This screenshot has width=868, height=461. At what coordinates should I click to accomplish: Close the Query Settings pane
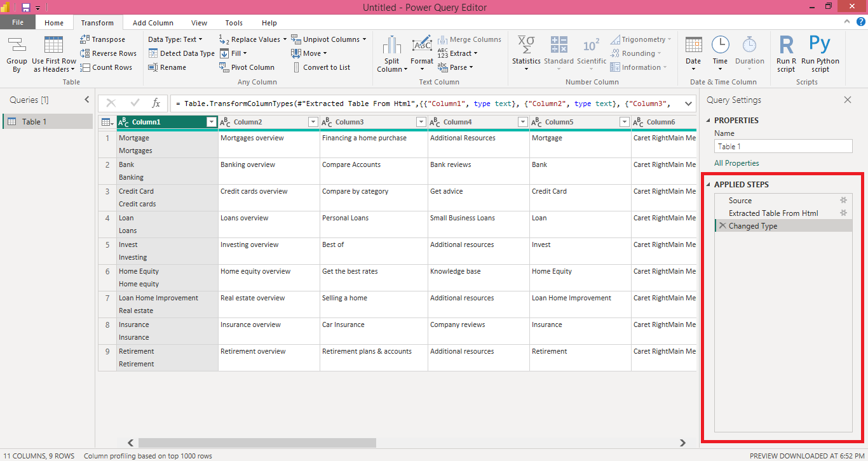pos(847,100)
